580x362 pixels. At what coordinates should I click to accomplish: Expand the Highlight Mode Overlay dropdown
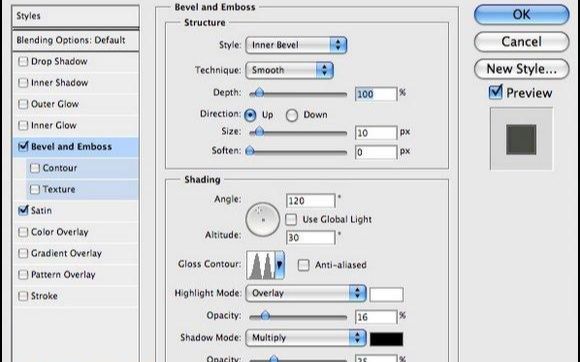(x=306, y=293)
